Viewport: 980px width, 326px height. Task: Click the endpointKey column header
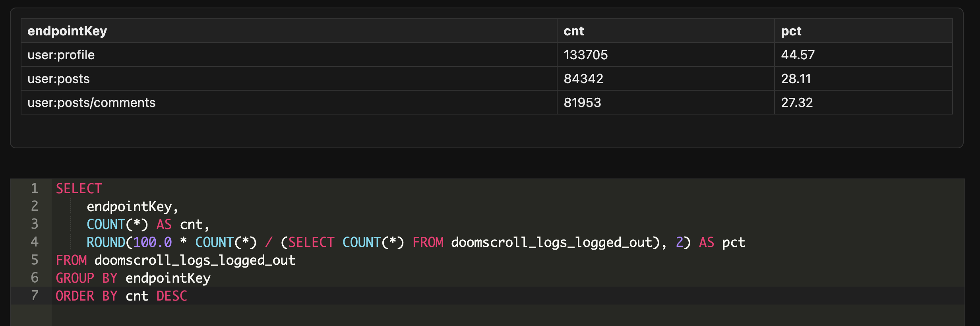[x=289, y=31]
